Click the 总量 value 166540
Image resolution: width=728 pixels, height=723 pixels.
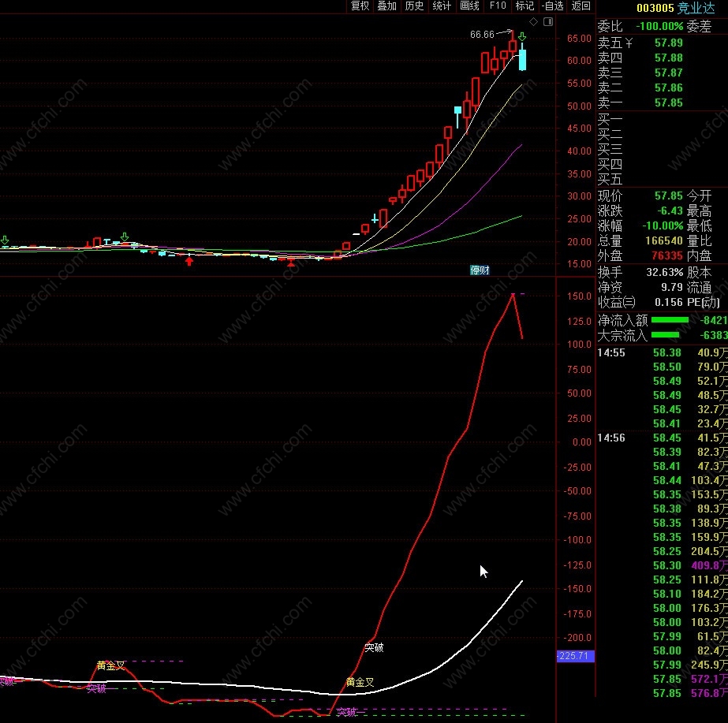(664, 240)
